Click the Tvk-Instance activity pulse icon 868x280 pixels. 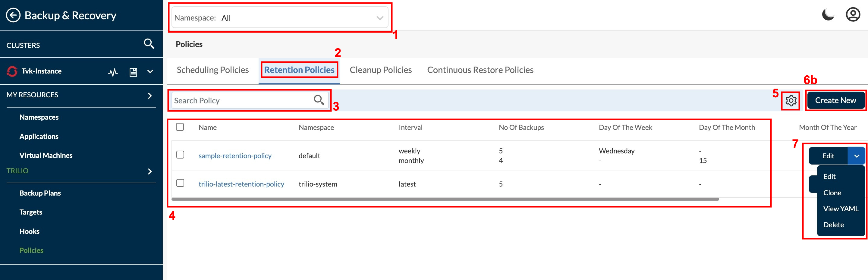click(x=113, y=72)
